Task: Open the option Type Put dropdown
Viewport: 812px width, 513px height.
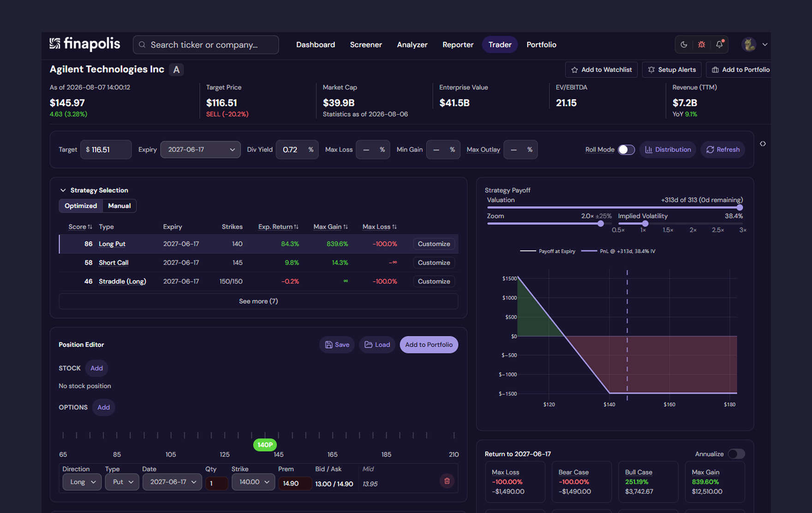Action: pyautogui.click(x=122, y=482)
